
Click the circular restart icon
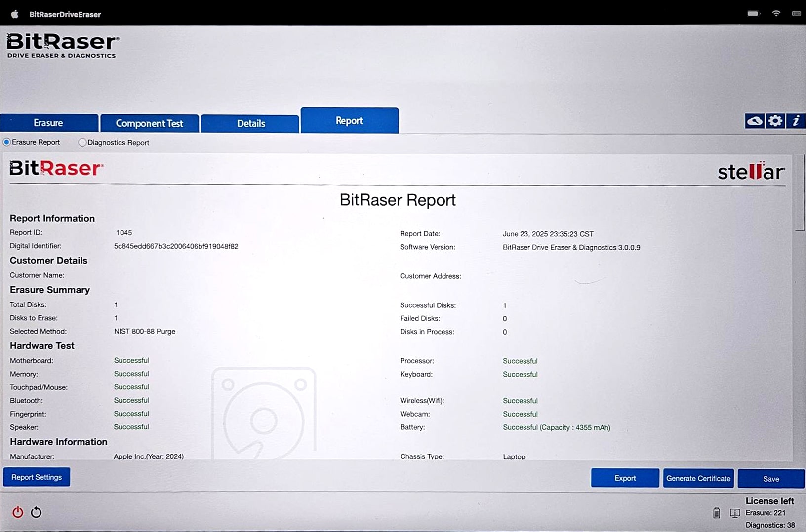tap(36, 512)
